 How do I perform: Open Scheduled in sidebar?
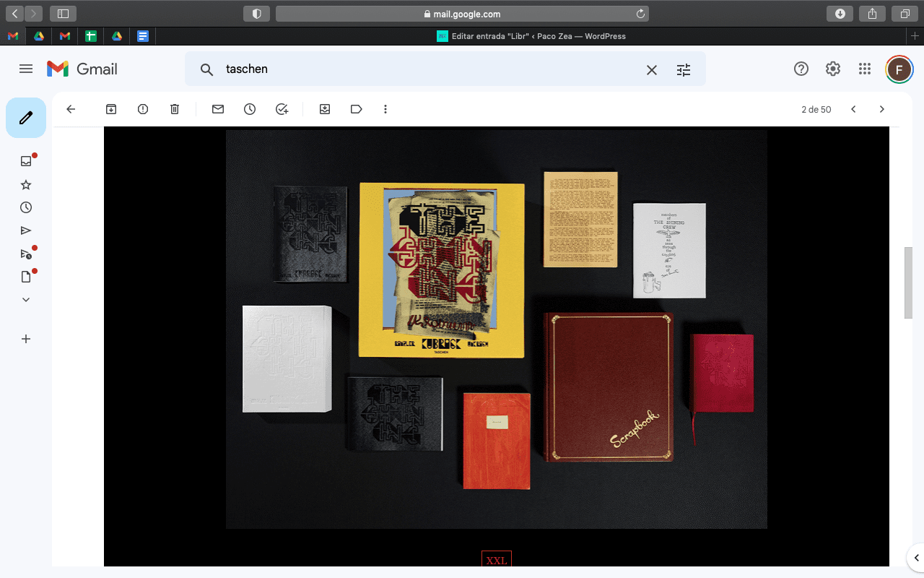[26, 254]
